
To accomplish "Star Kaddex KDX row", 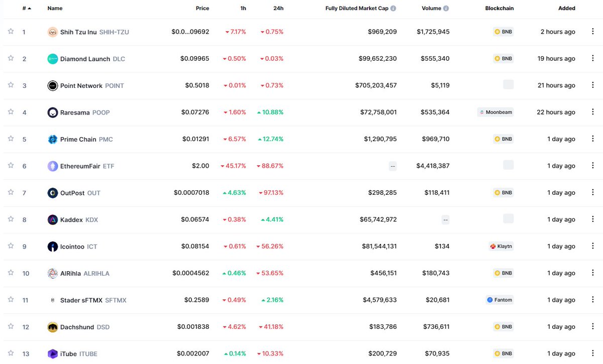I will click(11, 219).
